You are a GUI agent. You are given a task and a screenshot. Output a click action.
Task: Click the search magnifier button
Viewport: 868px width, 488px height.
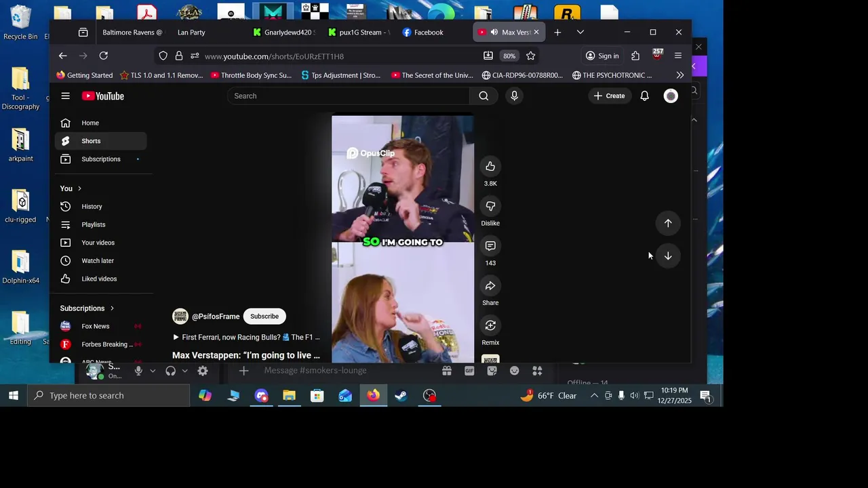[x=484, y=96]
